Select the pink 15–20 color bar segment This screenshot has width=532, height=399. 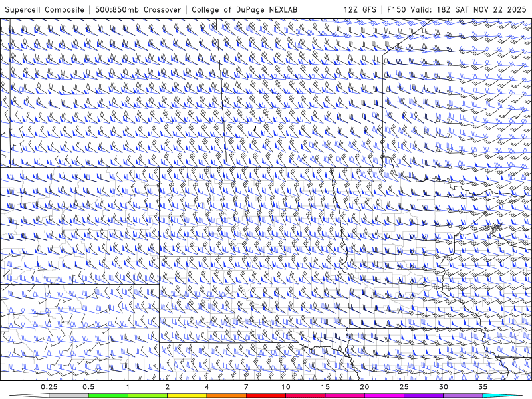[344, 396]
